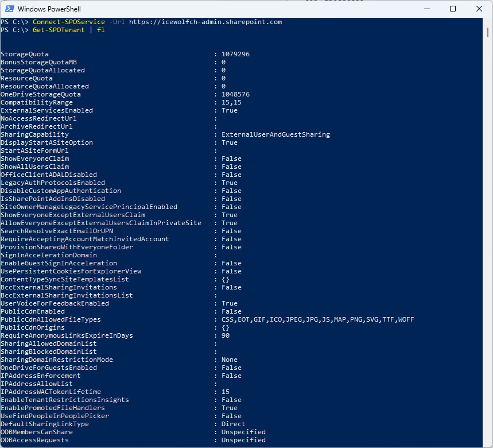Screen dimensions: 493x448
Task: Minimize the Windows PowerShell window
Action: (426, 9)
